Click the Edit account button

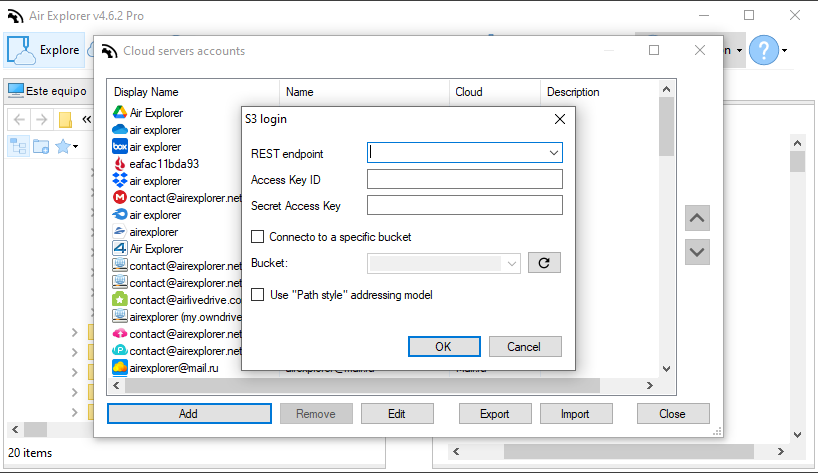(x=397, y=414)
